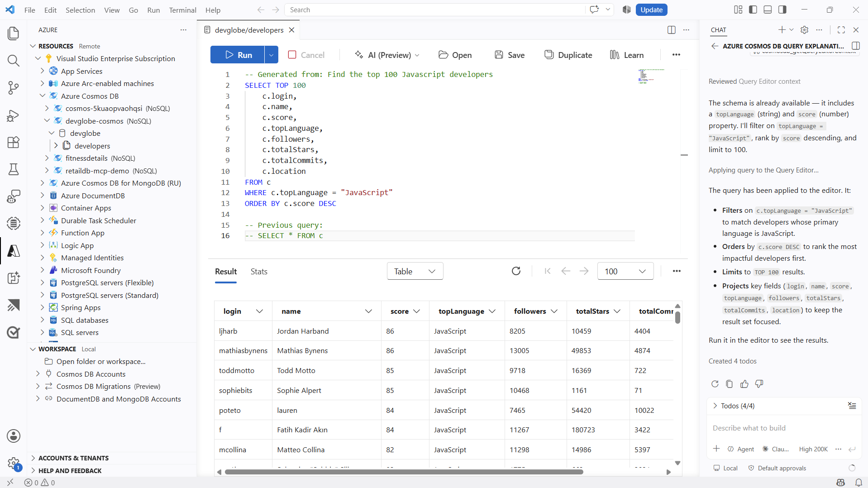868x488 pixels.
Task: Open chat settings gear
Action: click(x=804, y=30)
